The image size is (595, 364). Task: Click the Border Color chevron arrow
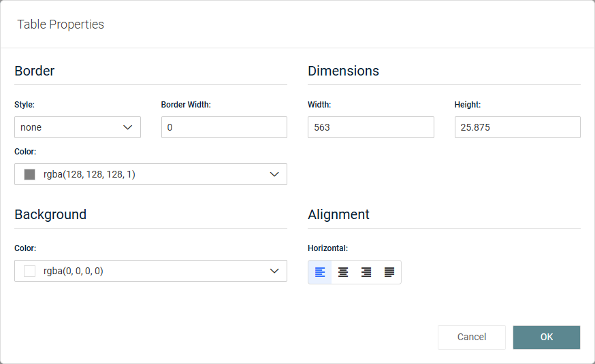(x=274, y=174)
